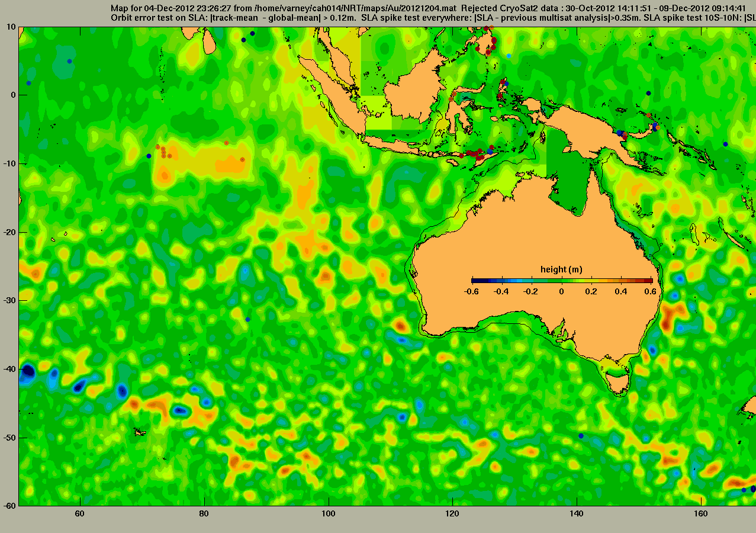Click the blue rejected-data dot near 87E, 33S
Image resolution: width=756 pixels, height=533 pixels.
click(x=247, y=319)
